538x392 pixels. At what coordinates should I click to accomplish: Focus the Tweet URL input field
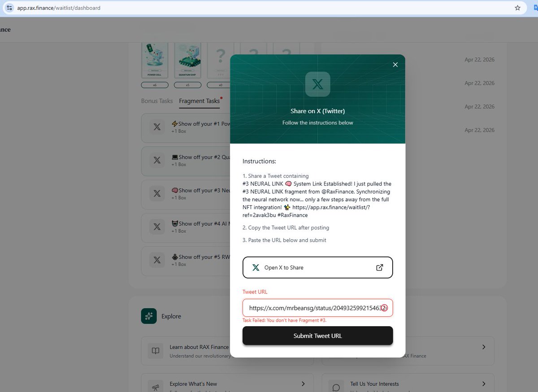317,308
